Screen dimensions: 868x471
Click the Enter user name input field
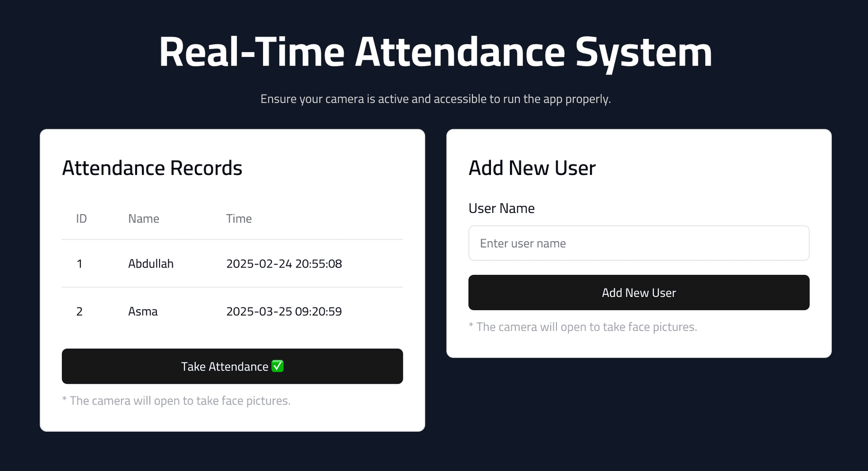click(638, 243)
